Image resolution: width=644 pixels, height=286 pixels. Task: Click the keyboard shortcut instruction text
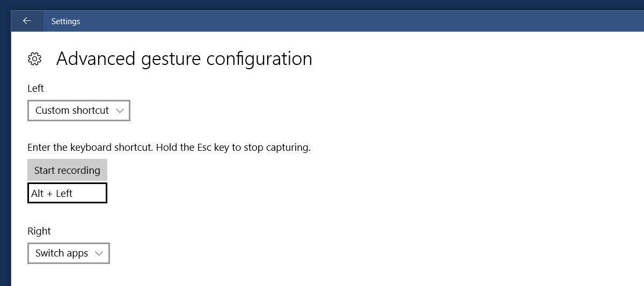169,147
